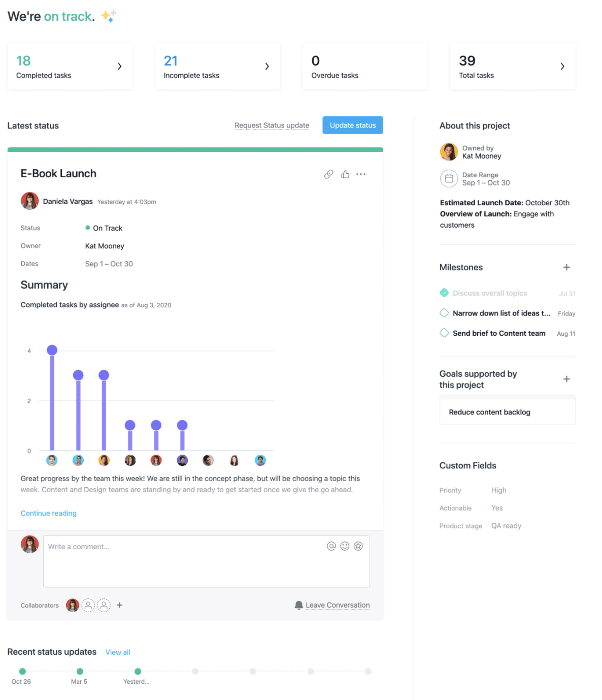Click the @ mention icon in comment box
Image resolution: width=602 pixels, height=700 pixels.
click(331, 546)
